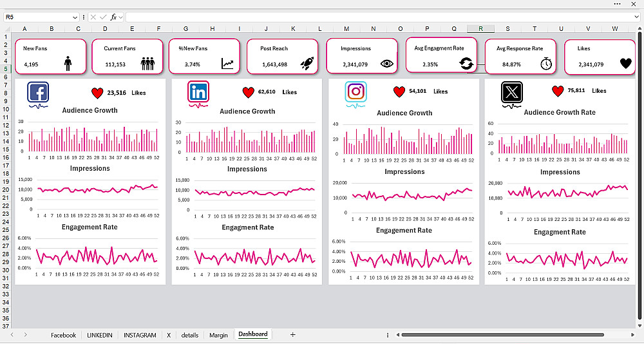This screenshot has height=344, width=644.
Task: Select the Facebook Audience Growth bar chart
Action: coord(90,133)
